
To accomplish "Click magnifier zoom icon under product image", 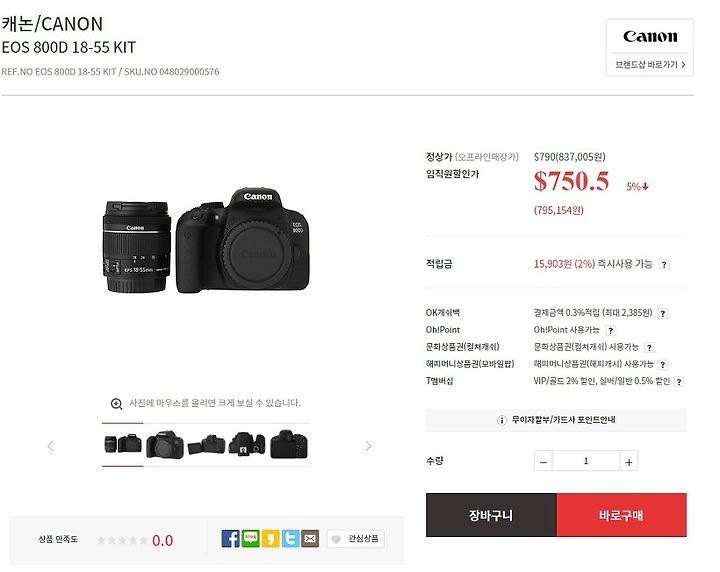I will (x=117, y=404).
